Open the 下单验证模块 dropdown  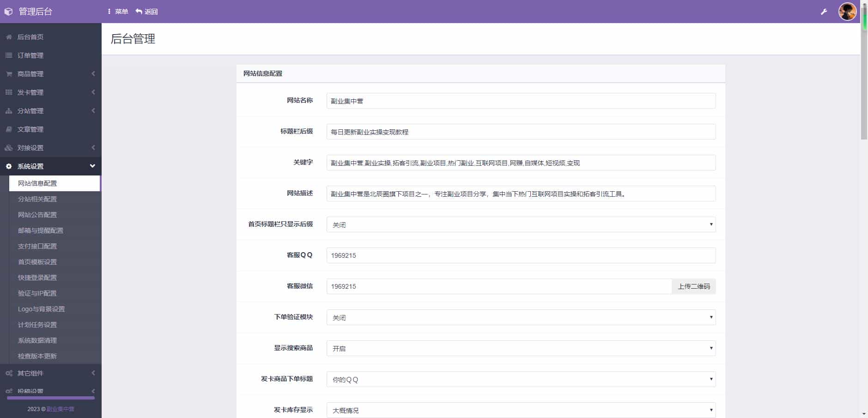[521, 317]
